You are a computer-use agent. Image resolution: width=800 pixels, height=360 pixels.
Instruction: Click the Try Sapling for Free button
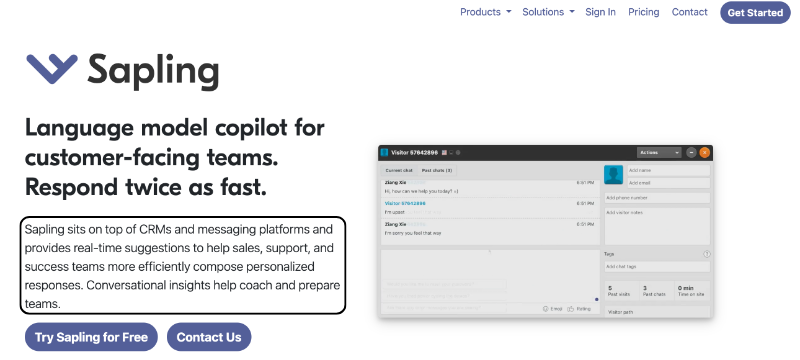pos(91,337)
